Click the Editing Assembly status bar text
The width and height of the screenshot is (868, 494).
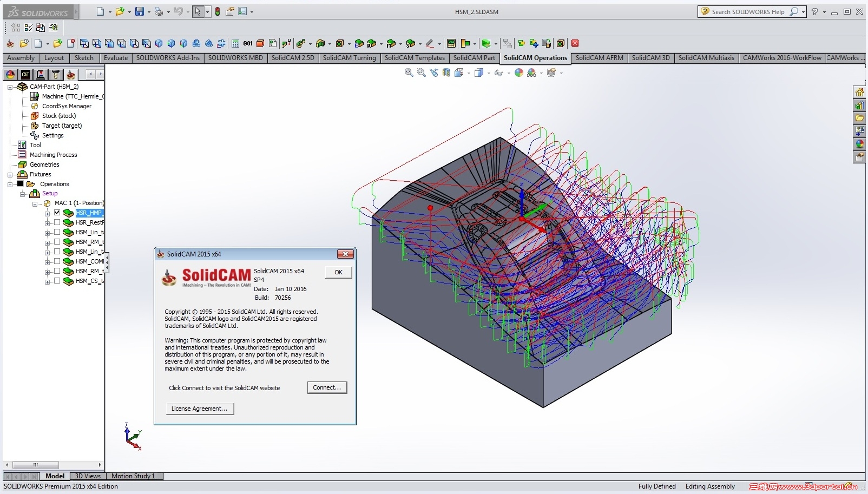click(x=710, y=486)
